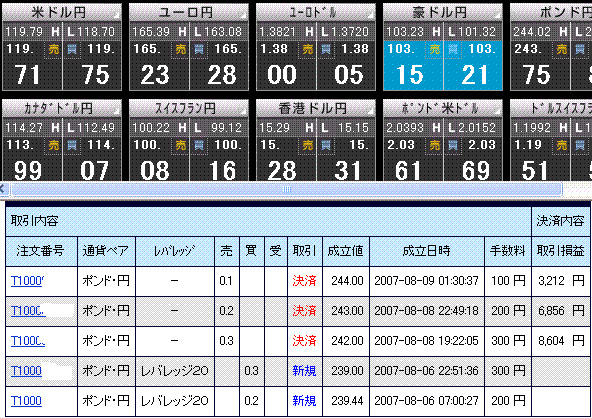
Task: Click the 売 sell icon on 豪ドル円 panel
Action: point(434,49)
